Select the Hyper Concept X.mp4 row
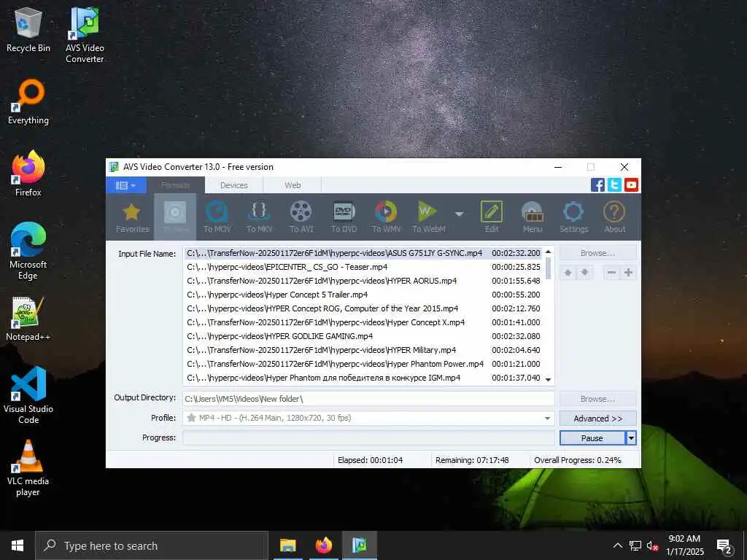 tap(363, 322)
